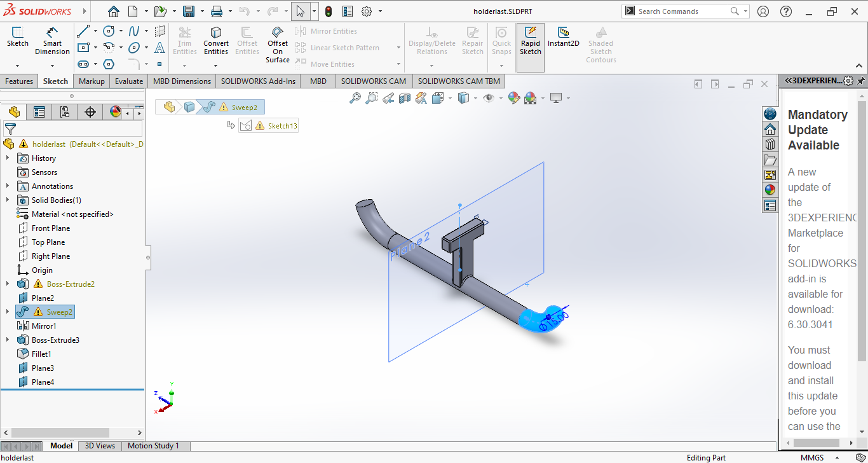This screenshot has width=868, height=463.
Task: Open the Edit Appearance color ball
Action: [x=513, y=98]
